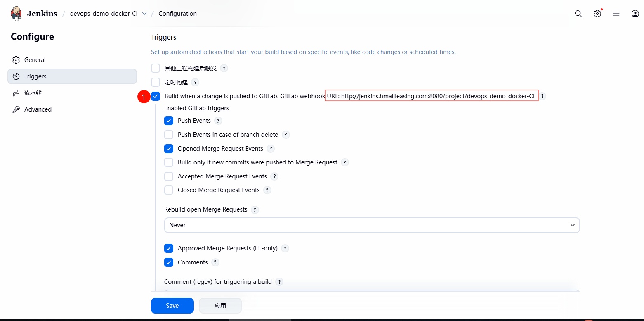Go to General section in sidebar
The width and height of the screenshot is (644, 321).
coord(35,60)
